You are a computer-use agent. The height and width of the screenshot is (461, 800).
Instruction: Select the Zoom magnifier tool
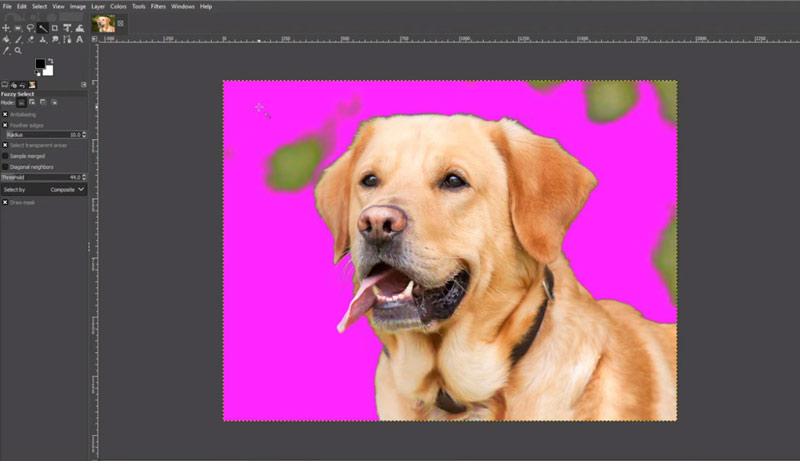18,50
